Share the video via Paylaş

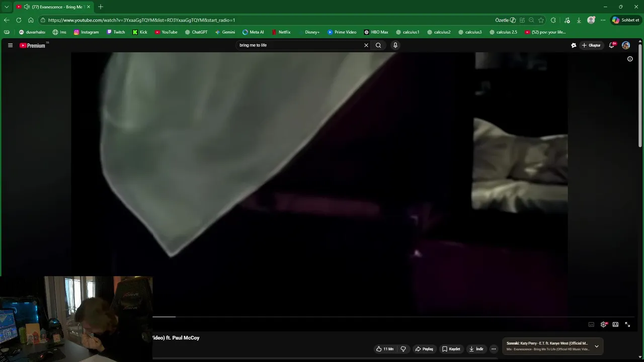pos(424,349)
